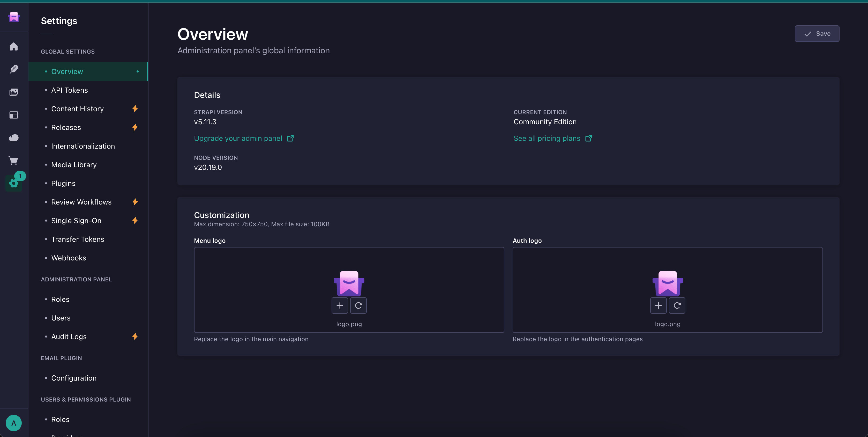Image resolution: width=868 pixels, height=437 pixels.
Task: Click the v5.11.3 Strapi version text
Action: coord(205,122)
